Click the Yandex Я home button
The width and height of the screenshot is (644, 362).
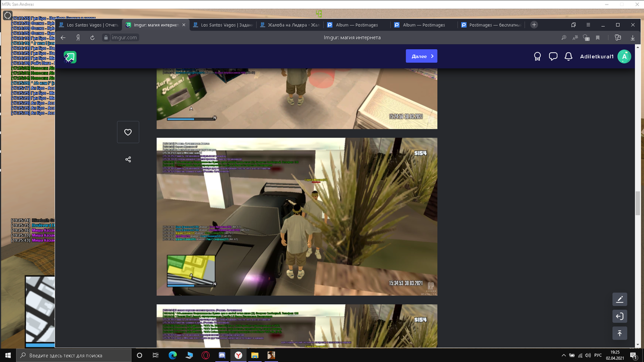click(x=78, y=38)
